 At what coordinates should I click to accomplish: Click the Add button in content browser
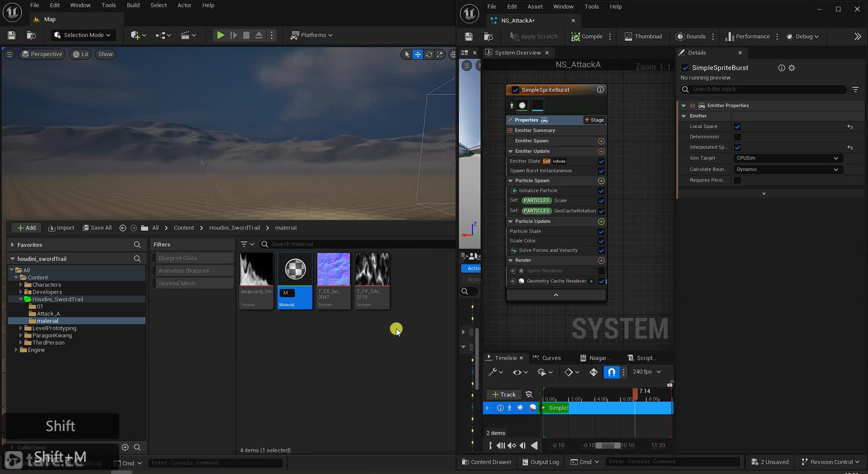(26, 228)
